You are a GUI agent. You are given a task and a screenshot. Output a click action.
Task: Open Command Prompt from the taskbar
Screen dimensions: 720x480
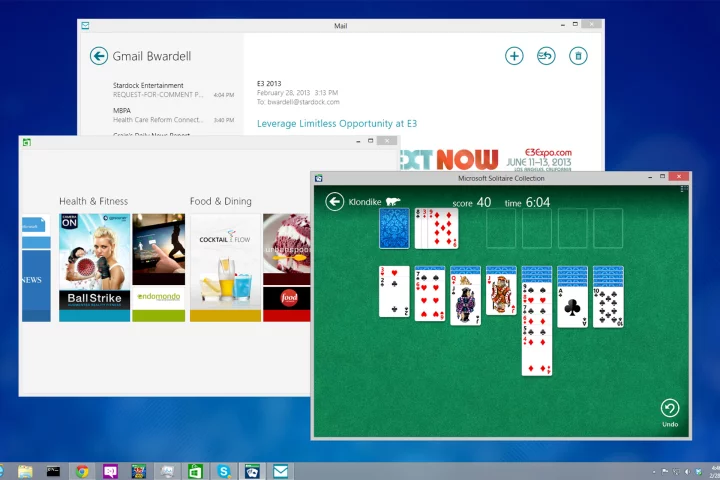(53, 471)
